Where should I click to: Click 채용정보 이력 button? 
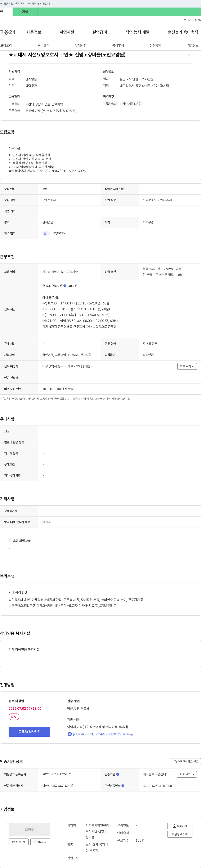click(x=180, y=834)
